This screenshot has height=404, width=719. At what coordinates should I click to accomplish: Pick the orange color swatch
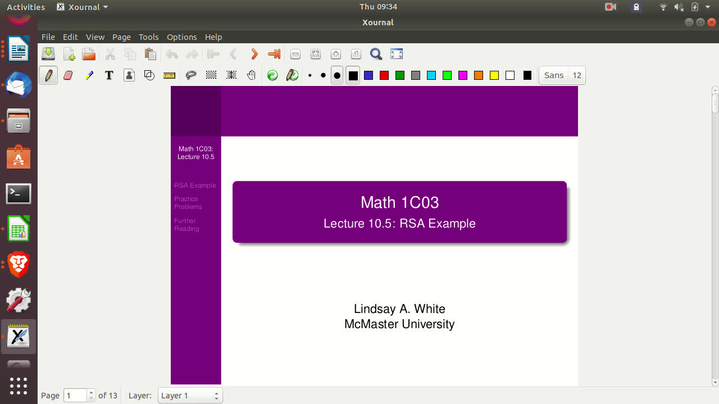(x=479, y=75)
